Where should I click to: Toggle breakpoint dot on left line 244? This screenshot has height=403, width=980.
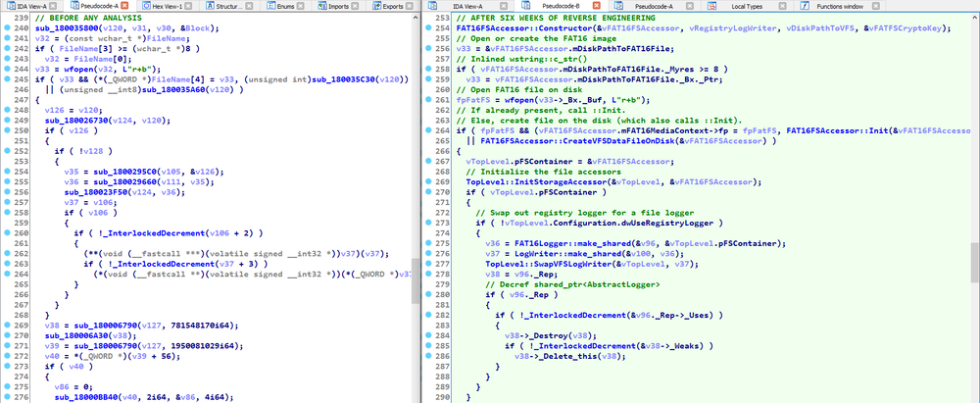[x=6, y=69]
